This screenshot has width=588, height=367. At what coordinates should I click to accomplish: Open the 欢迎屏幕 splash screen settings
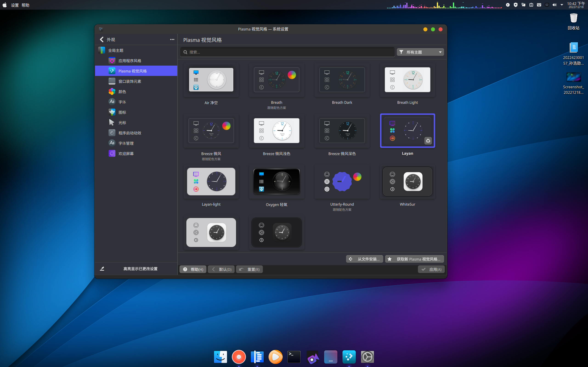tap(126, 154)
